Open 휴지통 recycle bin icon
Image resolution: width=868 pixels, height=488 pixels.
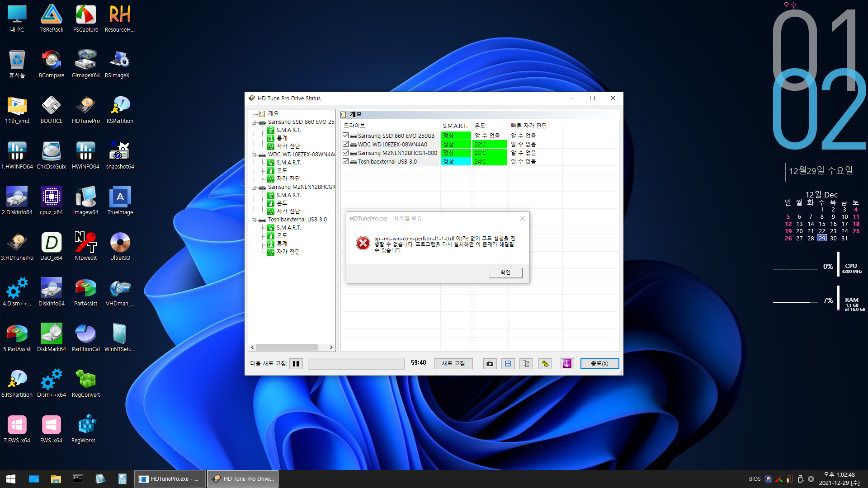point(17,64)
